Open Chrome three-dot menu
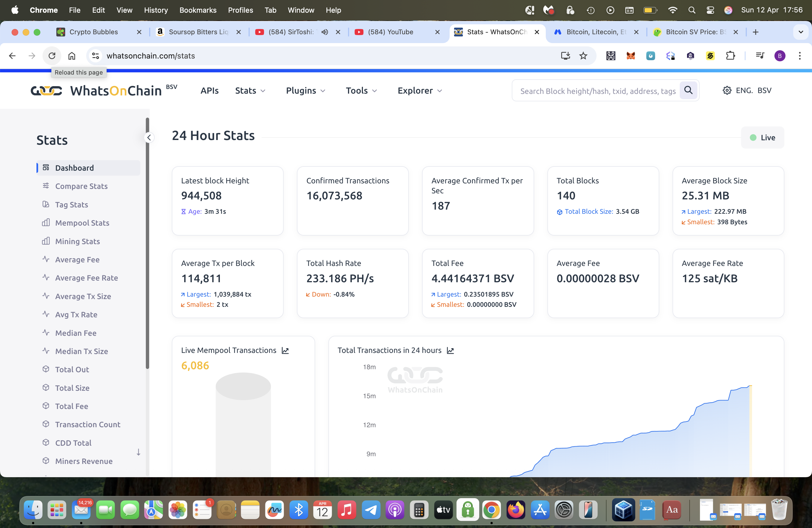 click(x=799, y=56)
